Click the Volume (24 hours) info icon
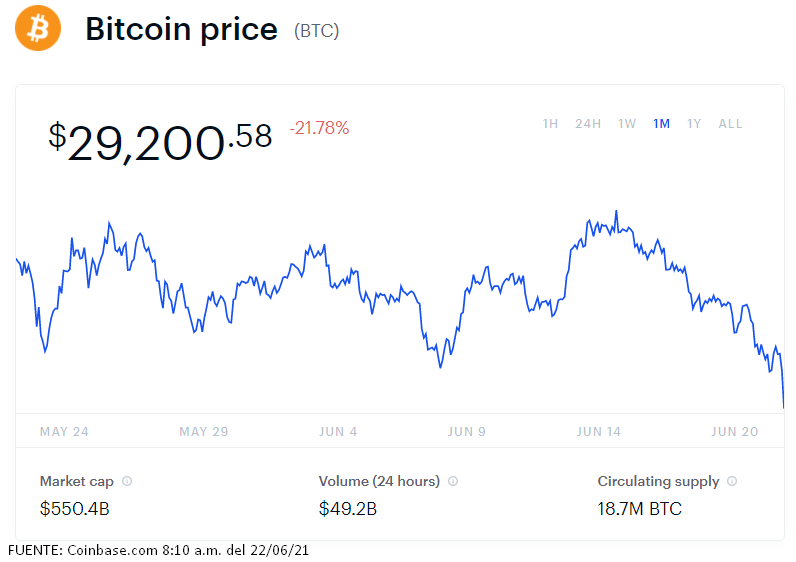796x562 pixels. [x=453, y=481]
